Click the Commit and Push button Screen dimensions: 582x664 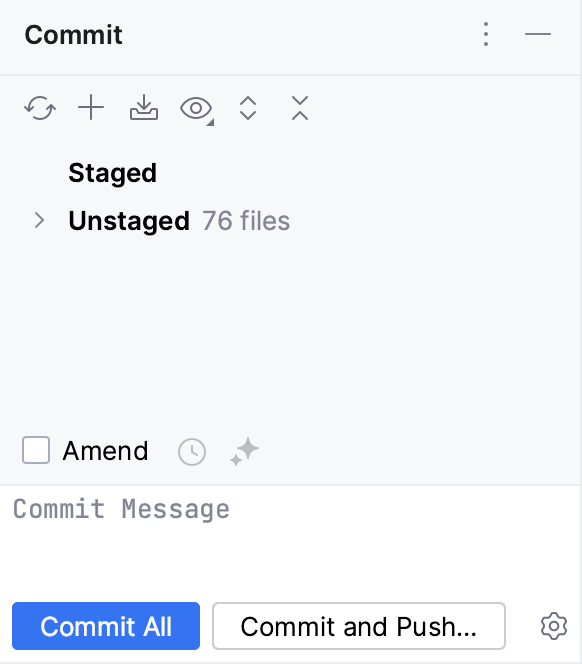click(x=359, y=626)
